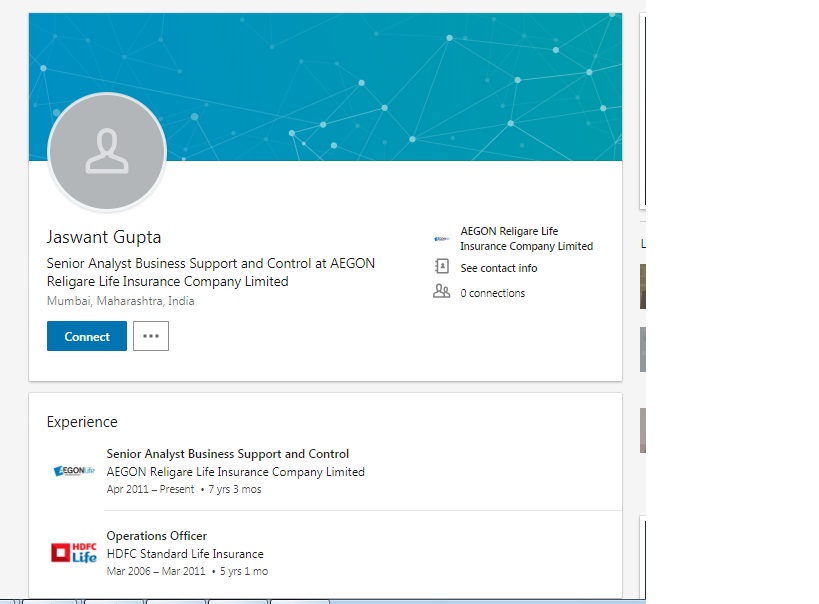Open the three-dot more options menu

point(151,336)
